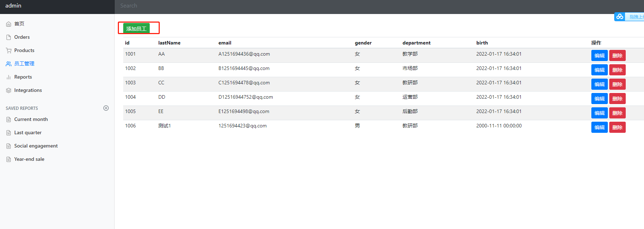Edit employee 1004 DD
The width and height of the screenshot is (644, 229).
tap(599, 99)
